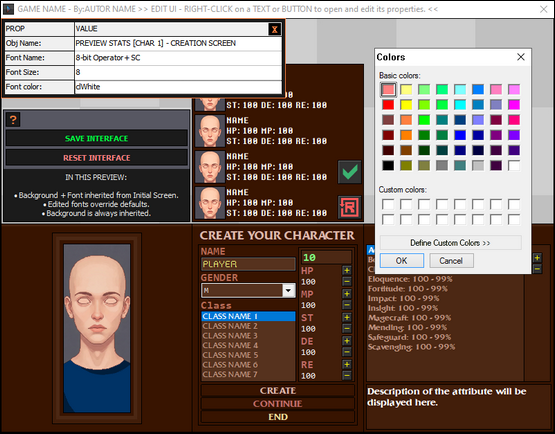Pick the bright red basic color swatch
This screenshot has width=555, height=434.
[x=388, y=105]
